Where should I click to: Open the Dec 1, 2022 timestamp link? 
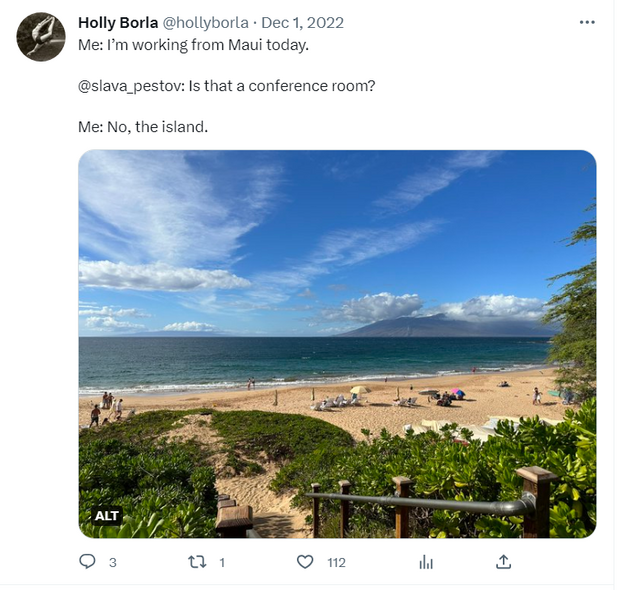(x=302, y=22)
